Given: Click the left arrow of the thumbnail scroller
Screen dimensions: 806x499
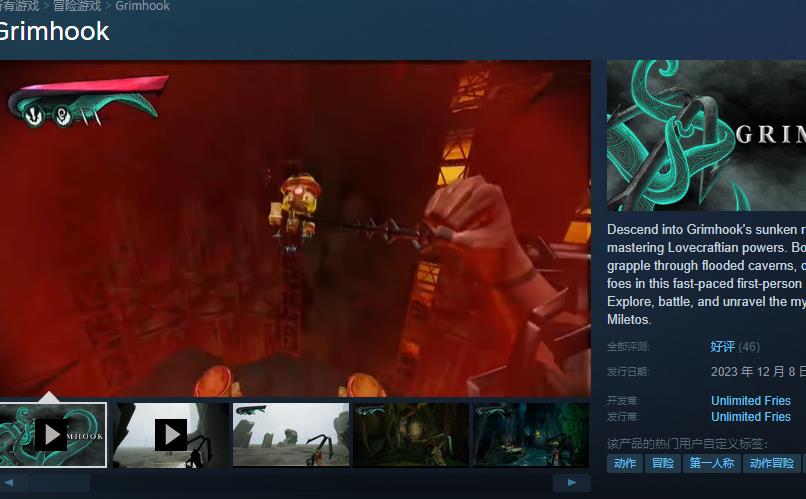Looking at the screenshot, I should [9, 483].
